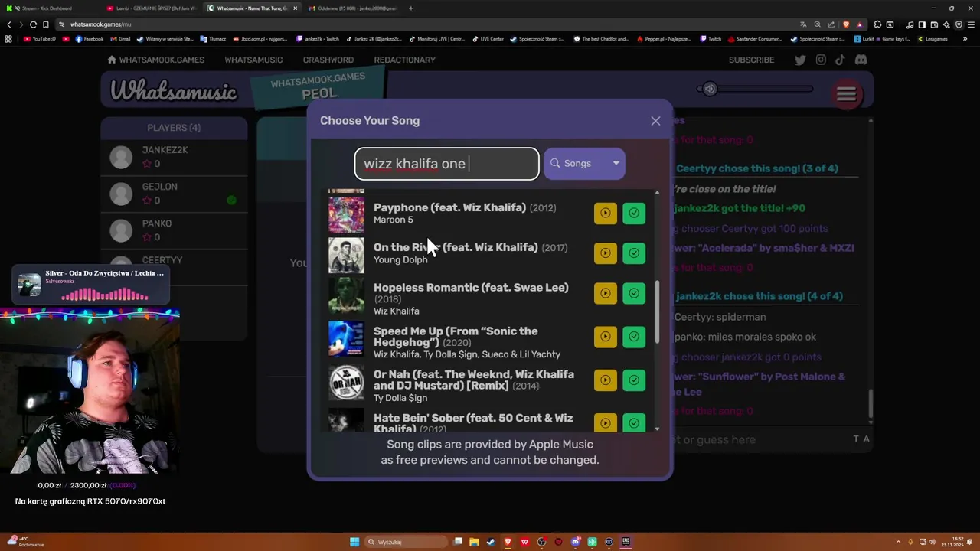Screen dimensions: 980x551
Task: Click Hopeless Romantic album cover
Action: (346, 296)
